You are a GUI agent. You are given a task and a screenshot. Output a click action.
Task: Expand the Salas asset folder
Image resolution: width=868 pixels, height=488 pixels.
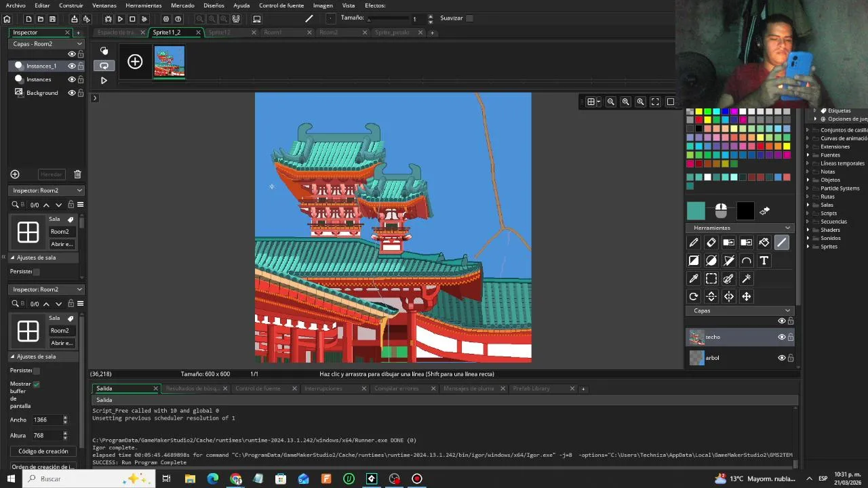point(808,205)
